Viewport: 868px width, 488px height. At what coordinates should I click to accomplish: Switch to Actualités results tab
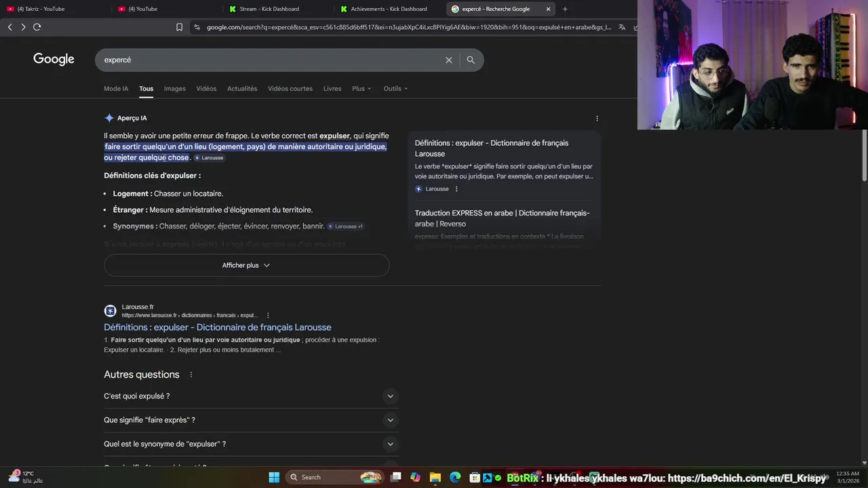pos(242,89)
